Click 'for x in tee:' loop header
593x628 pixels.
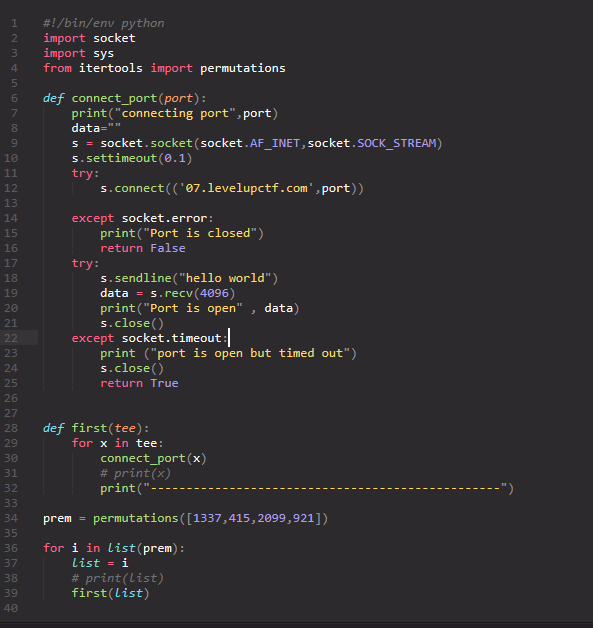[x=118, y=443]
